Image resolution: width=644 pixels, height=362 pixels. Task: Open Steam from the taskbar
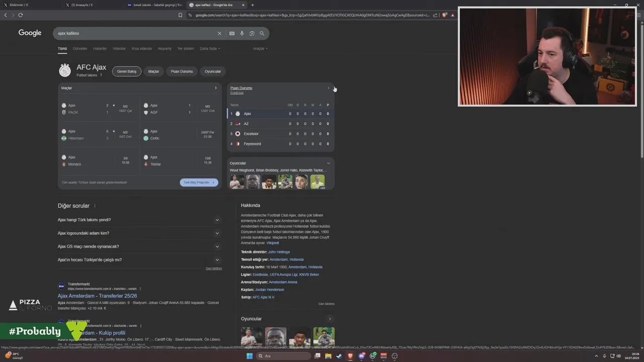pyautogui.click(x=339, y=356)
